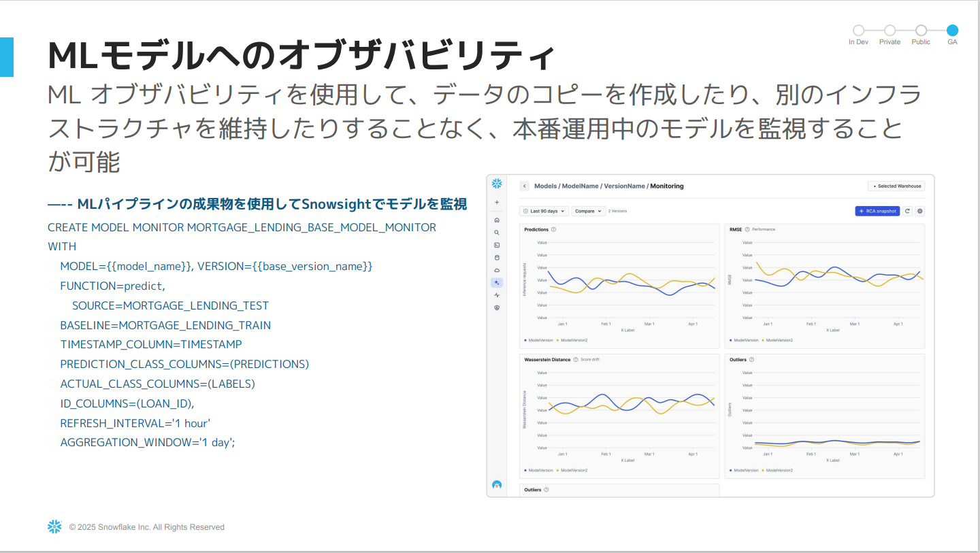The height and width of the screenshot is (553, 980).
Task: Click the ModelName breadcrumb link
Action: tap(581, 186)
